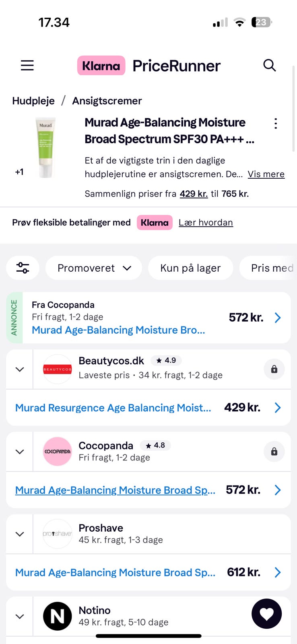Viewport: 297px width, 644px height.
Task: Toggle the 'Kun på lager' filter
Action: tap(190, 268)
